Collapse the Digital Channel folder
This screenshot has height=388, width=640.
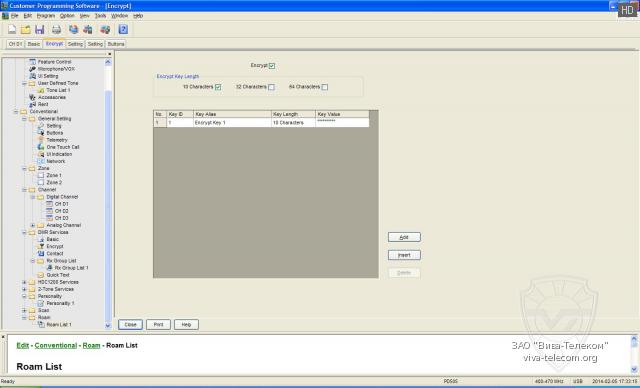pyautogui.click(x=33, y=197)
